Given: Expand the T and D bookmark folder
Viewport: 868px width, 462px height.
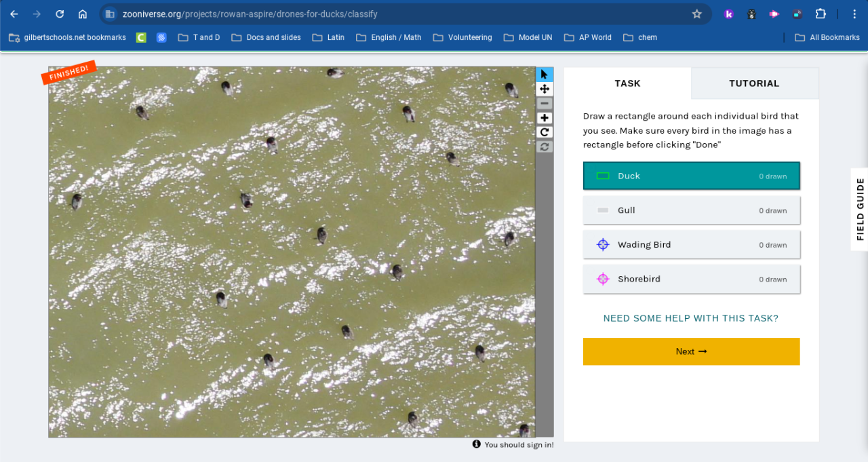Looking at the screenshot, I should pyautogui.click(x=199, y=37).
